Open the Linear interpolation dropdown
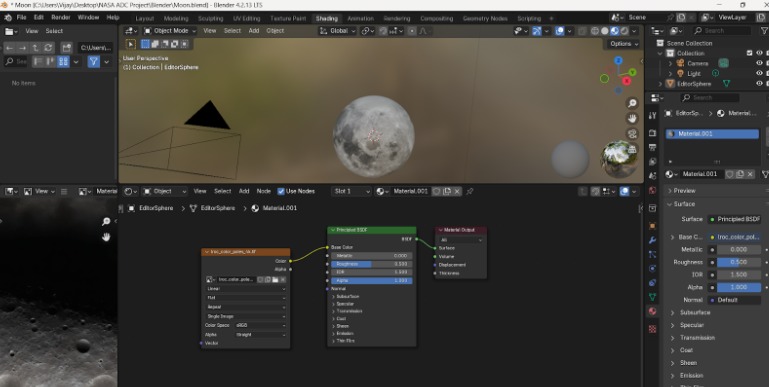This screenshot has width=769, height=387. [x=246, y=289]
